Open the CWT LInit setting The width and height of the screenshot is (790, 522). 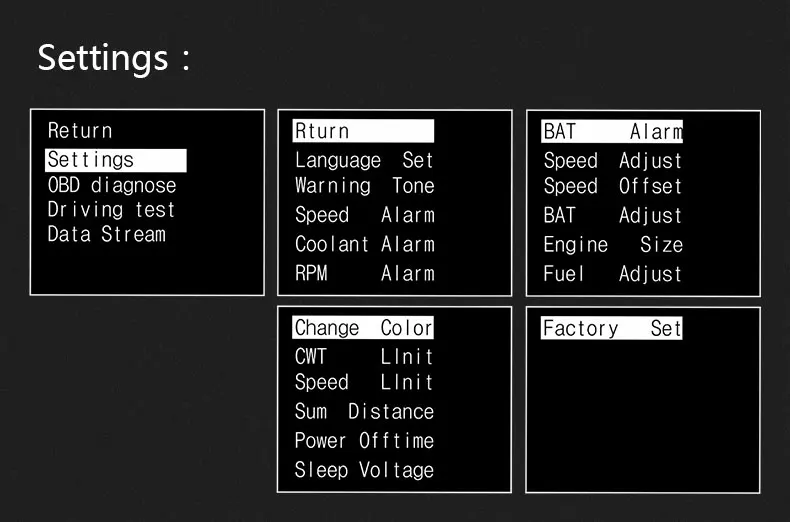point(364,357)
